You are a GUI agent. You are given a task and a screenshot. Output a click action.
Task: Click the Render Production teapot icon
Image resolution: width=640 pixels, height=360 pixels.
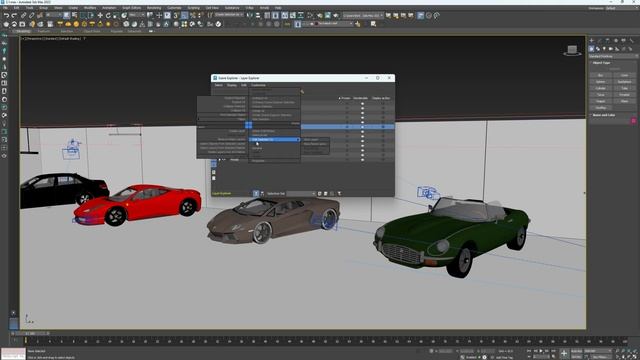336,16
